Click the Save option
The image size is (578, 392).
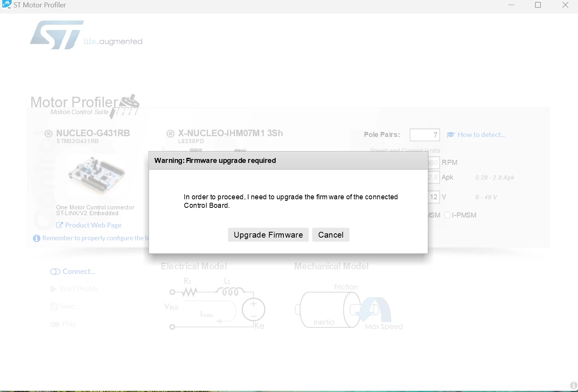point(70,306)
